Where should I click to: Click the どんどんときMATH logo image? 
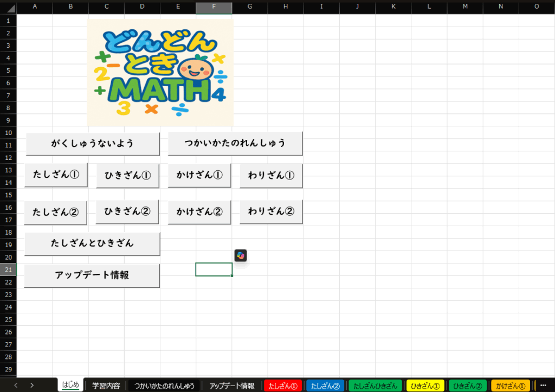click(160, 72)
